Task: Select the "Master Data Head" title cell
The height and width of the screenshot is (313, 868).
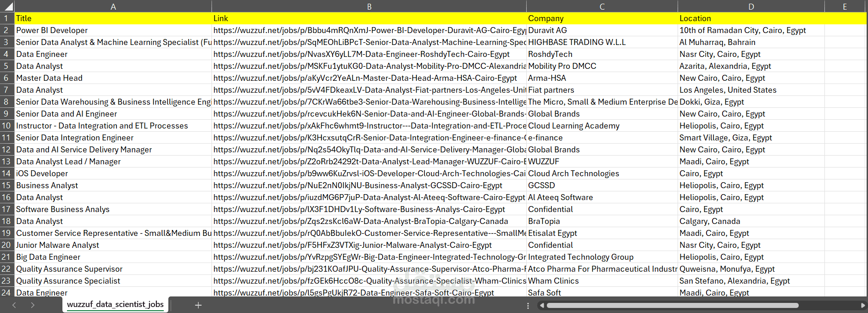Action: tap(113, 78)
